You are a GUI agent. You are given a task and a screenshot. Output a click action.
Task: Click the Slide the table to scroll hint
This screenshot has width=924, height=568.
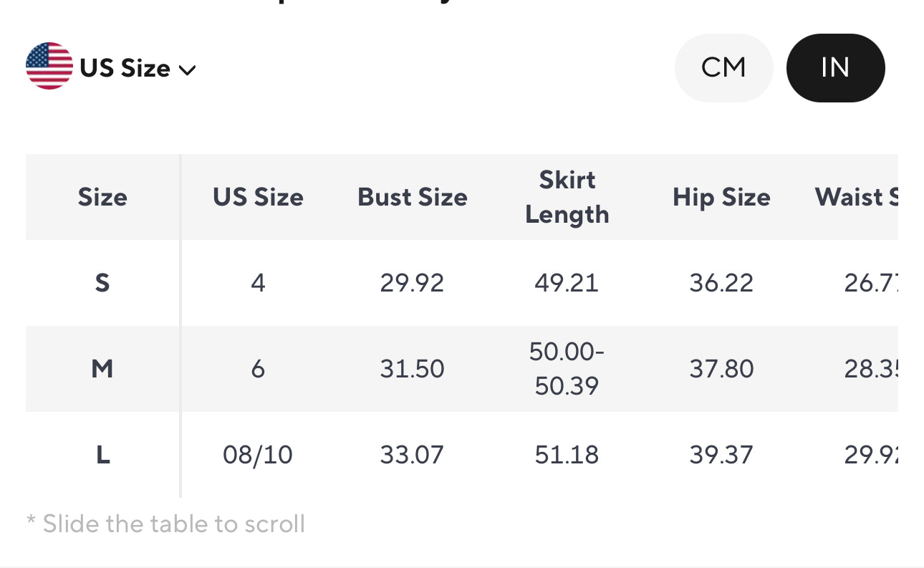coord(165,524)
